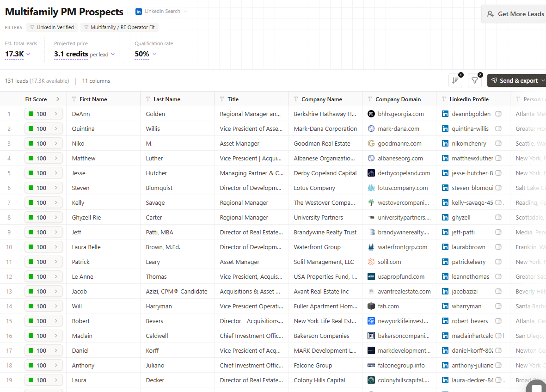The width and height of the screenshot is (546, 392).
Task: Expand fit score details for Kelly Savage
Action: click(56, 202)
